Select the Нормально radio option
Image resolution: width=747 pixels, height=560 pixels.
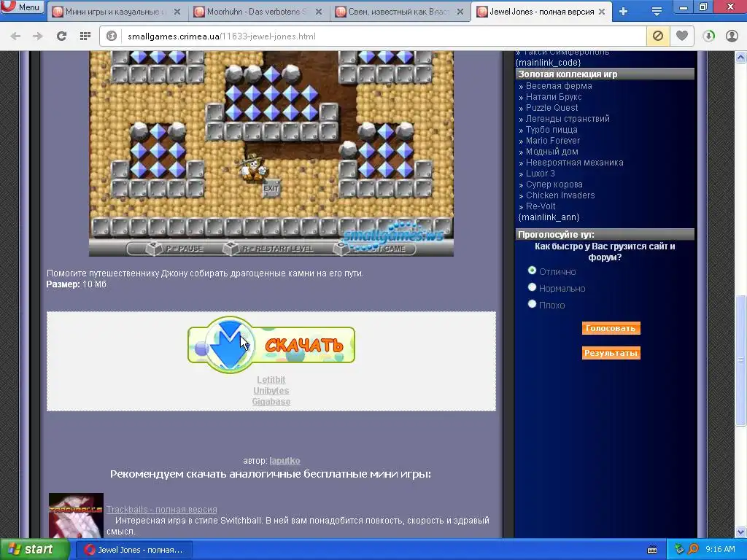pos(532,287)
